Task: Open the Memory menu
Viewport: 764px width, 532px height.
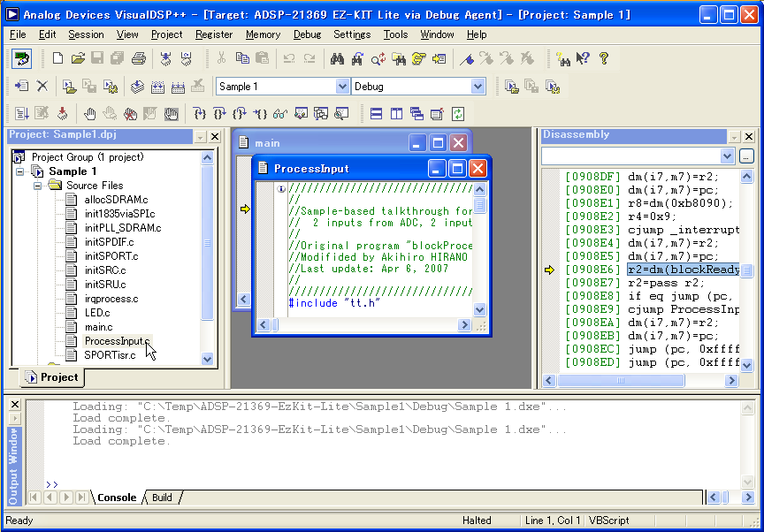Action: click(264, 34)
